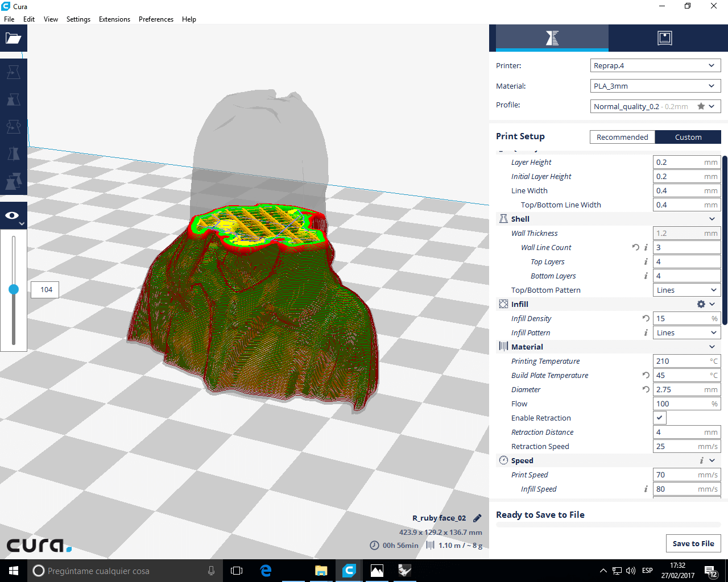Viewport: 728px width, 582px height.
Task: Select the Move tool in left toolbar
Action: pos(14,72)
